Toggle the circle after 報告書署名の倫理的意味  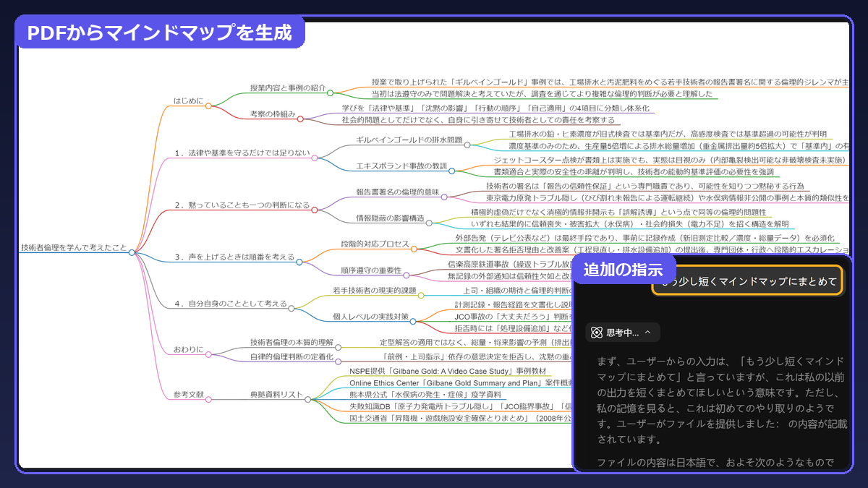point(445,197)
